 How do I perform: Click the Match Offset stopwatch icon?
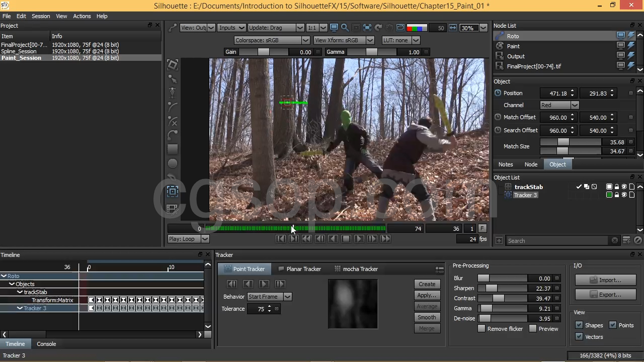(x=498, y=117)
